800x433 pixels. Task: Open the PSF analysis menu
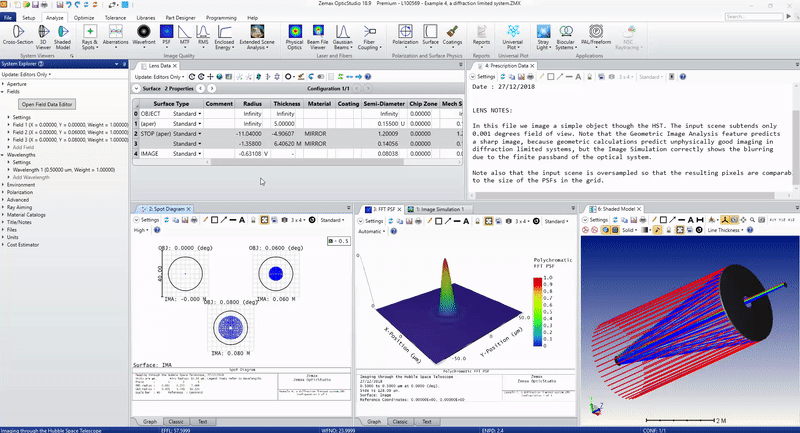[166, 37]
